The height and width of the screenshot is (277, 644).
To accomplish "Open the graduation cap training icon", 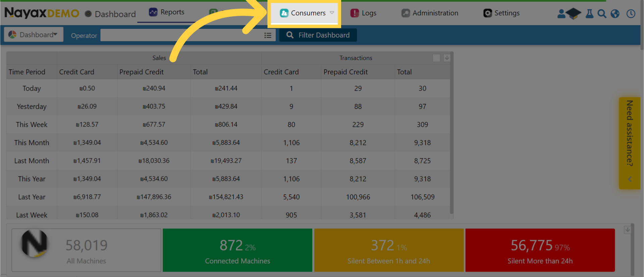I will tap(574, 14).
